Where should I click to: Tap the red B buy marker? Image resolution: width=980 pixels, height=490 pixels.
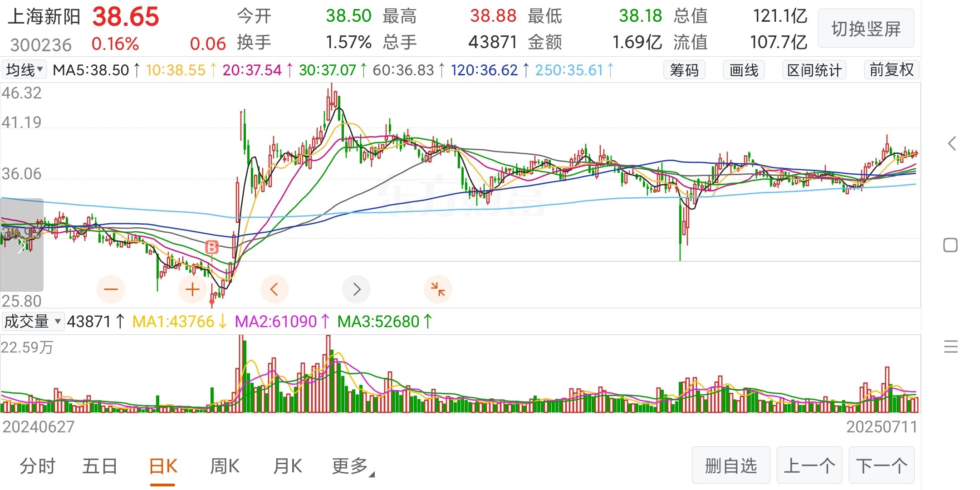[x=212, y=247]
